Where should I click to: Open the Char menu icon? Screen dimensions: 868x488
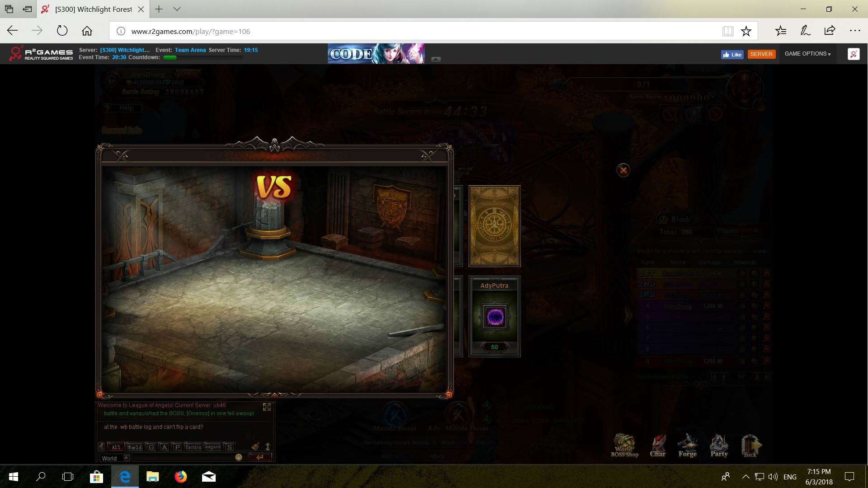click(x=658, y=445)
